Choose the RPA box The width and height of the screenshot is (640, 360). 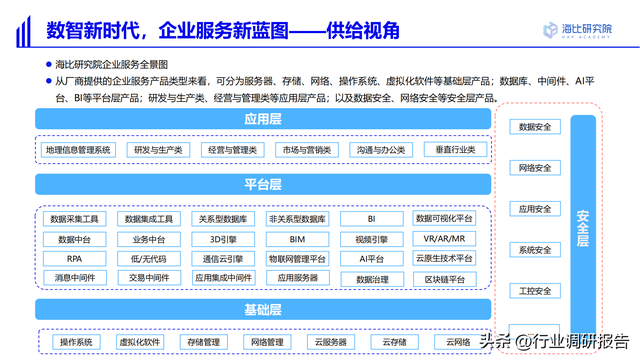point(74,259)
